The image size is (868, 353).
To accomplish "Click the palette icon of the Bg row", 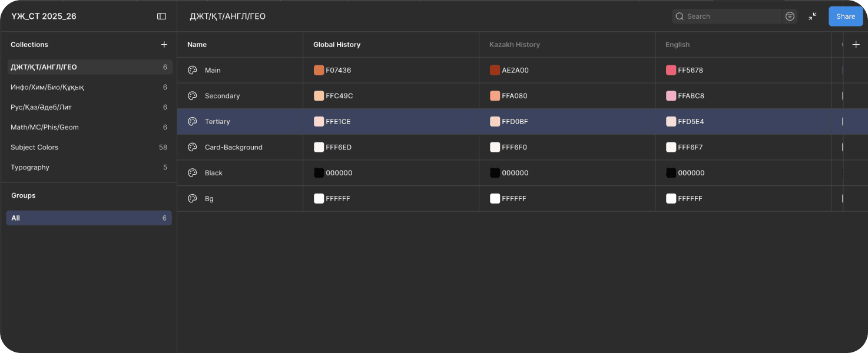I will click(x=192, y=199).
